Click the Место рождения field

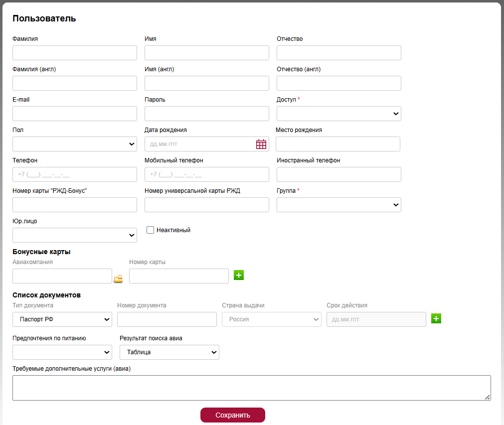(338, 144)
